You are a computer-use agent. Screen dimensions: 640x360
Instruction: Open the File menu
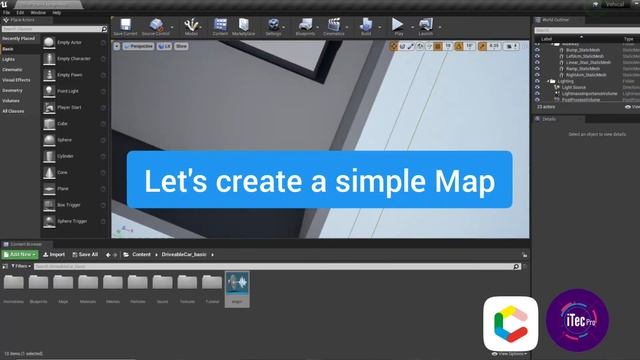coord(7,13)
